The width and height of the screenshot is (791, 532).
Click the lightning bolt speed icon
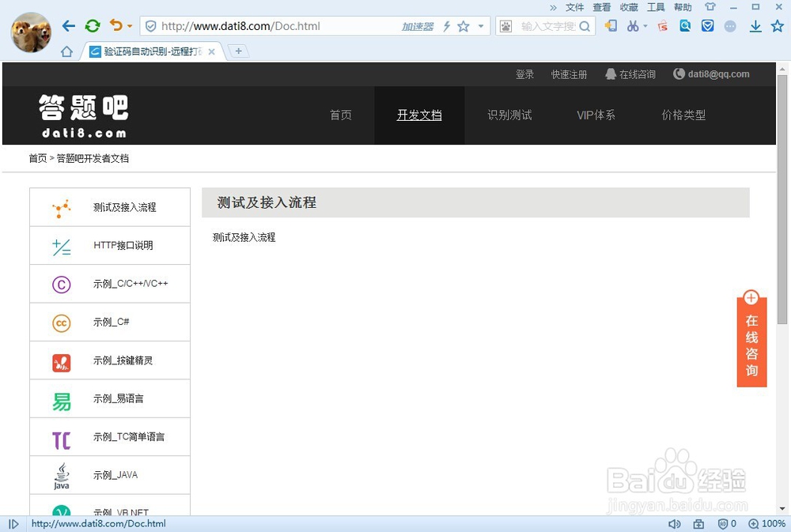(x=446, y=26)
